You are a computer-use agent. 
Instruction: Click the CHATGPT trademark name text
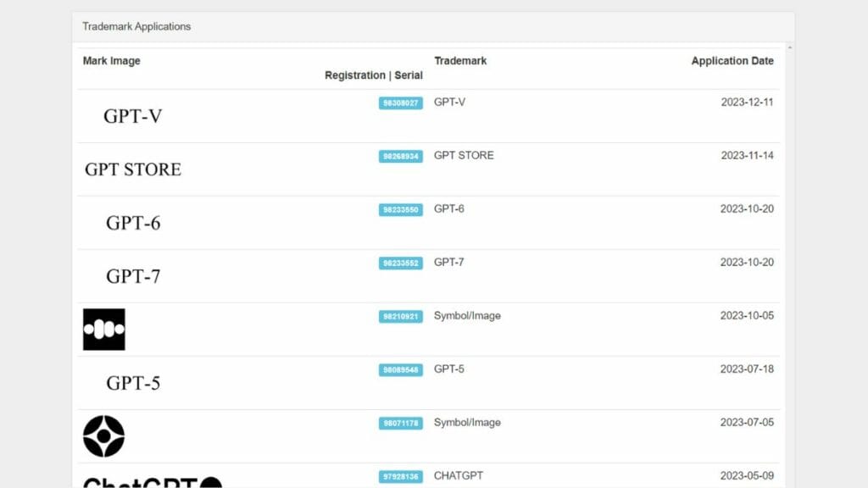[x=459, y=476]
